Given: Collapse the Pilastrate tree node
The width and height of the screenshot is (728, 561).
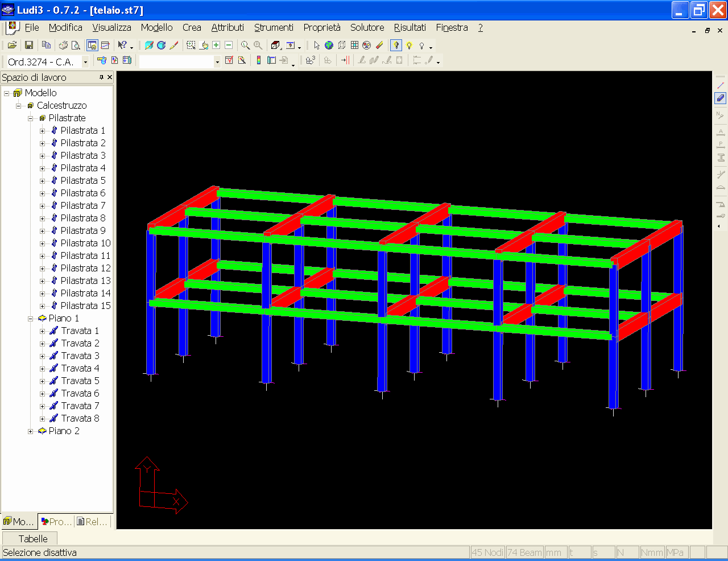Looking at the screenshot, I should tap(31, 118).
